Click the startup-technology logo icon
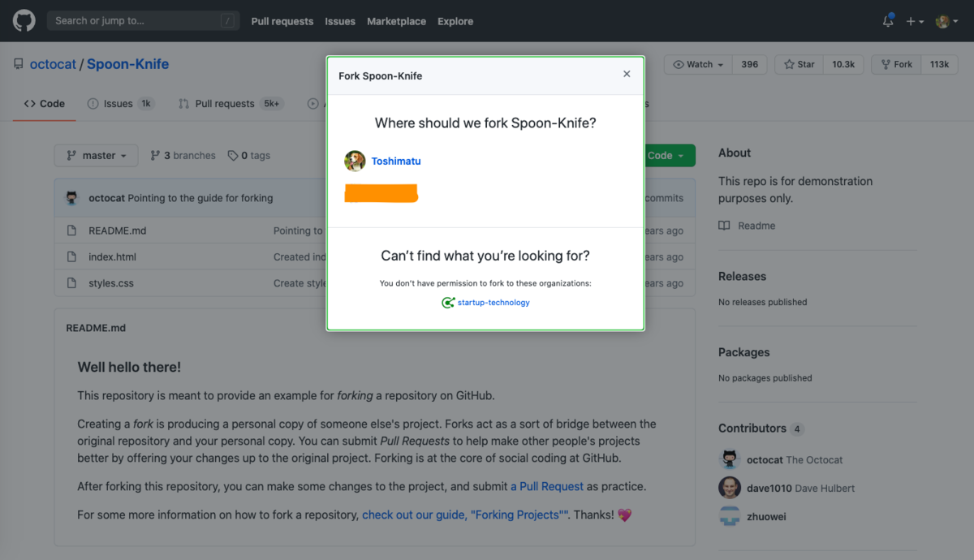Screen dimensions: 974x560 (x=447, y=303)
